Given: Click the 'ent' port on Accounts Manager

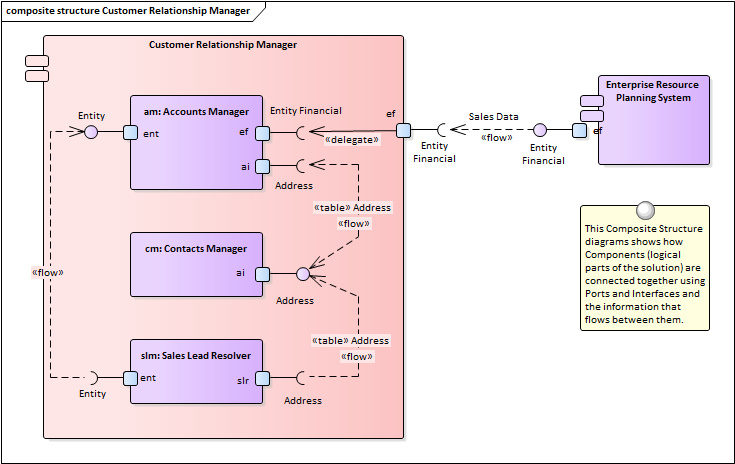Looking at the screenshot, I should coord(130,132).
